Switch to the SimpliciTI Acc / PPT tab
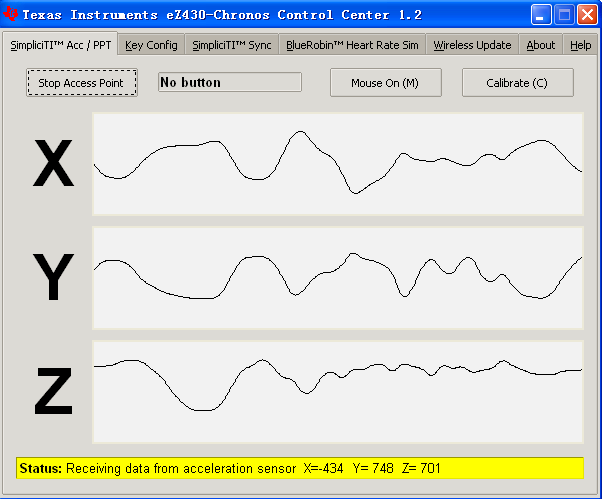This screenshot has width=602, height=499. coord(60,45)
